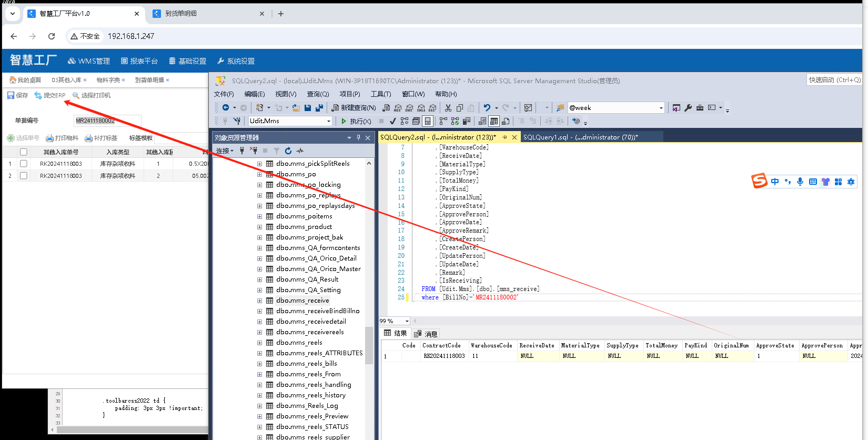Click the 提交ERP button

[x=50, y=95]
